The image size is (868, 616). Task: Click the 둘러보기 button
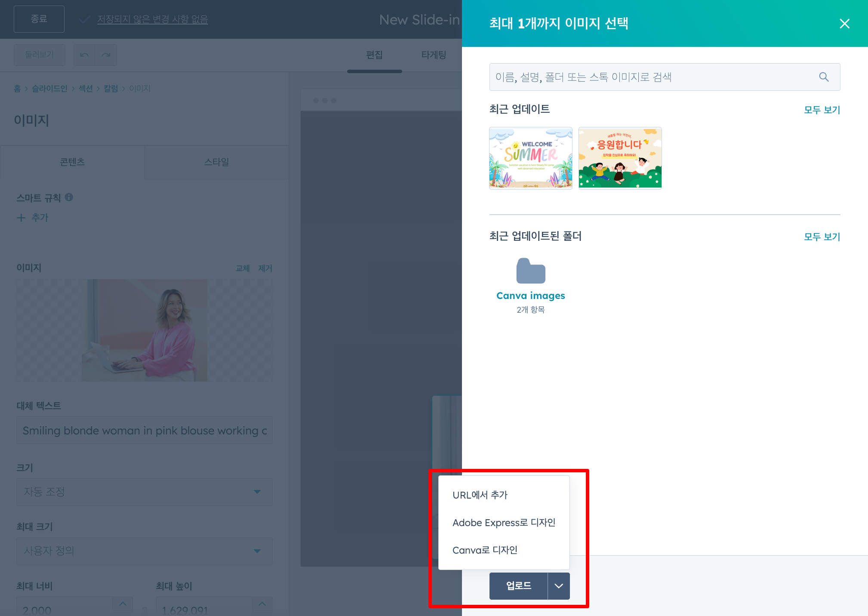click(40, 55)
